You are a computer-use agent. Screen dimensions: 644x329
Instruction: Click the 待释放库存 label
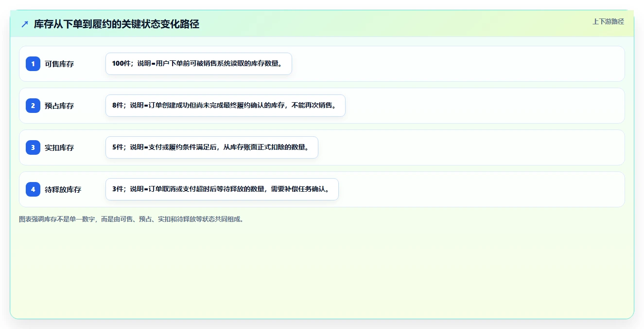point(63,189)
